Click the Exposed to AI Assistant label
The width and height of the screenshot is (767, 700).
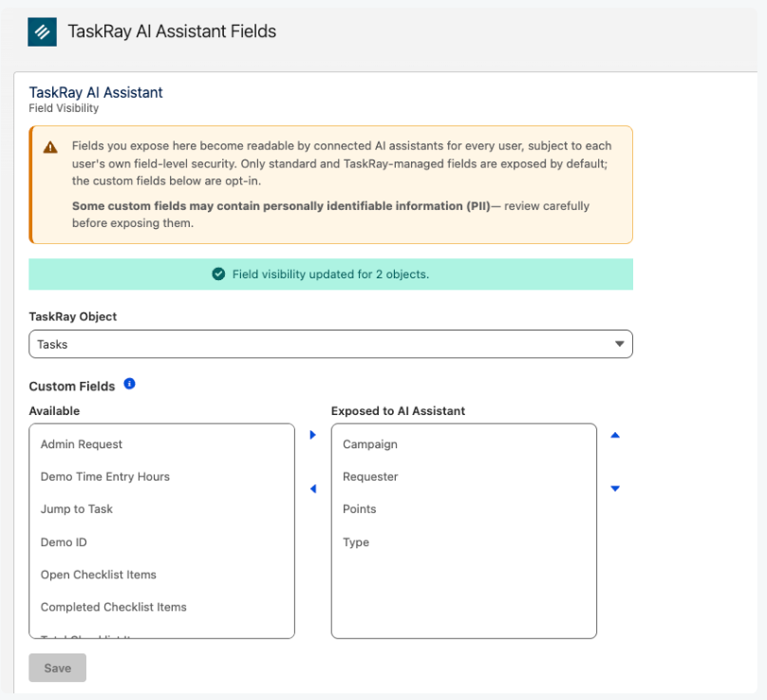pos(398,411)
